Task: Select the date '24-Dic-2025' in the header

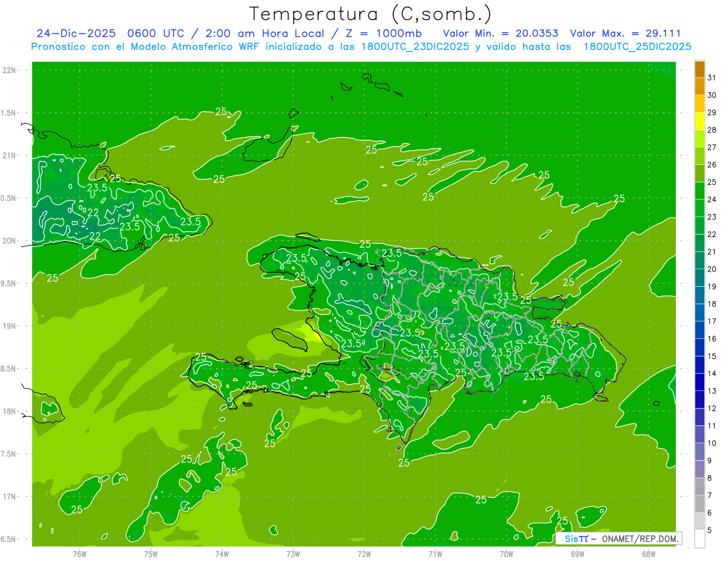Action: click(76, 33)
